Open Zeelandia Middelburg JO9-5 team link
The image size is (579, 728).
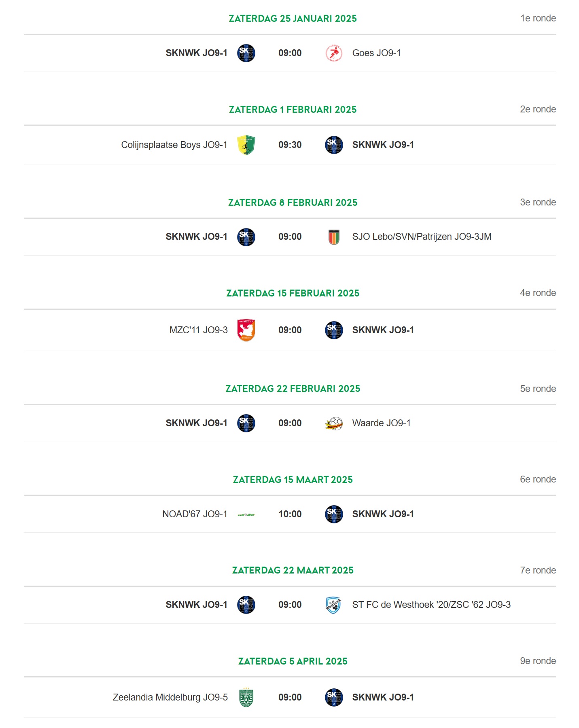click(x=170, y=697)
